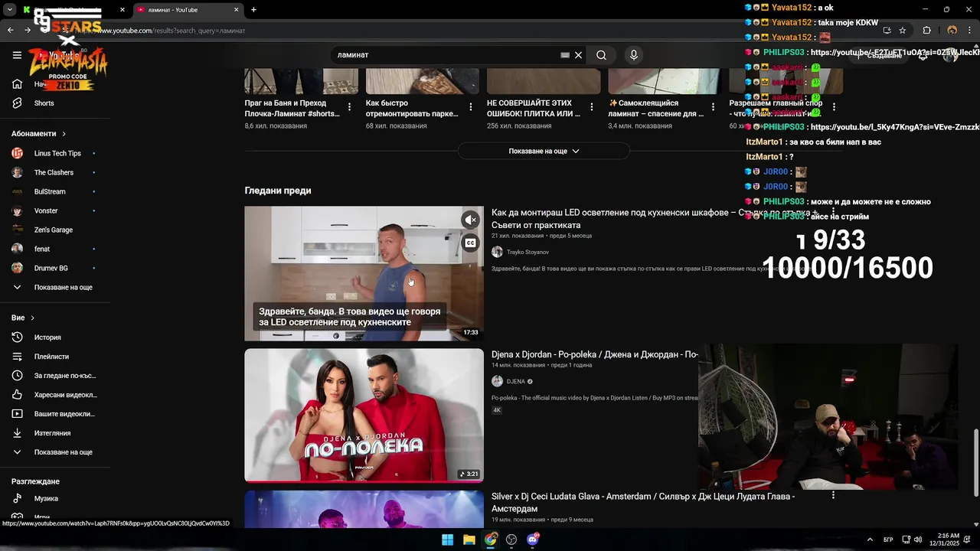The height and width of the screenshot is (551, 980).
Task: Open the on-screen keyboard icon in search box
Action: point(565,55)
